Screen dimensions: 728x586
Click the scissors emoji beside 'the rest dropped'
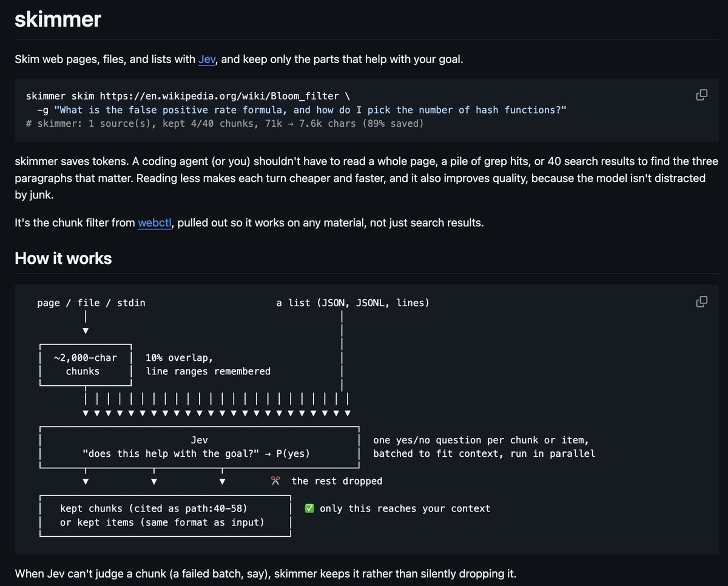[x=275, y=481]
